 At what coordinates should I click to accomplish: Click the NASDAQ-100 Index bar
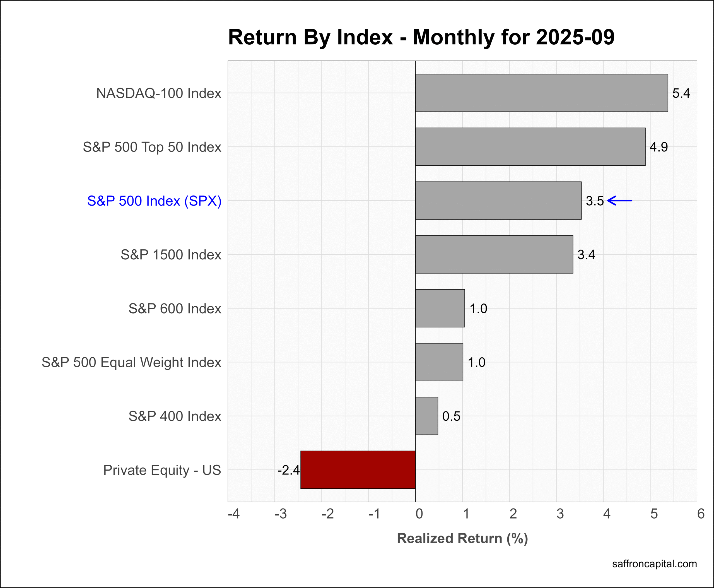[541, 93]
